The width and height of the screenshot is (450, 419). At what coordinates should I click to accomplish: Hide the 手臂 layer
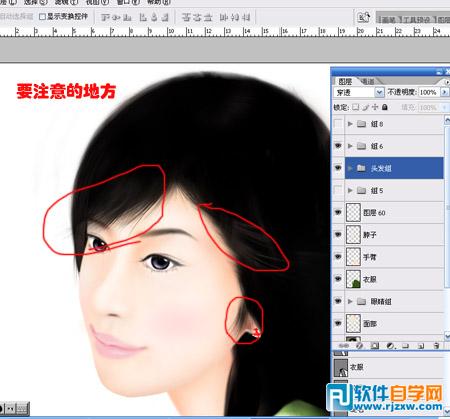coord(338,257)
